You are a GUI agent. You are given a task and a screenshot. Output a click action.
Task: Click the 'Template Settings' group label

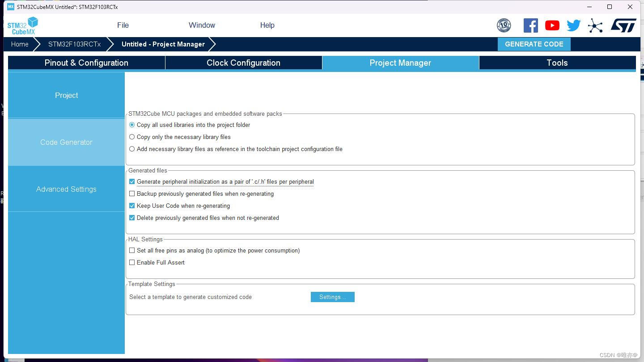pos(152,284)
